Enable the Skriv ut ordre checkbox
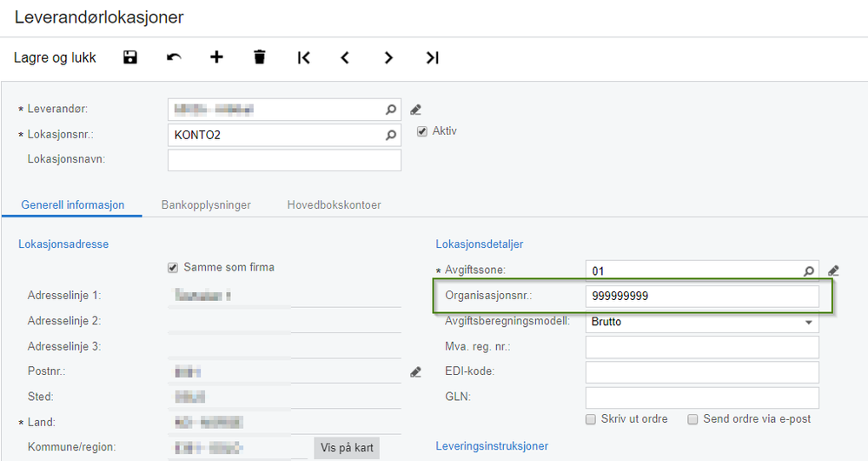The image size is (868, 461). [591, 419]
